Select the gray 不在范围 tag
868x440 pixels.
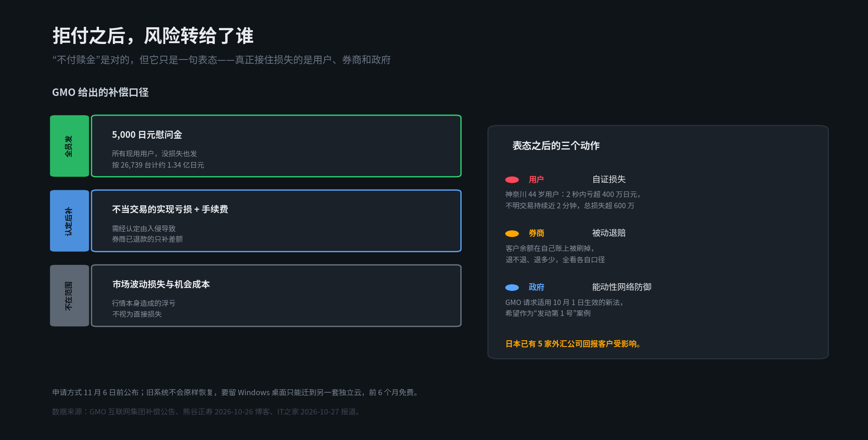pyautogui.click(x=69, y=295)
